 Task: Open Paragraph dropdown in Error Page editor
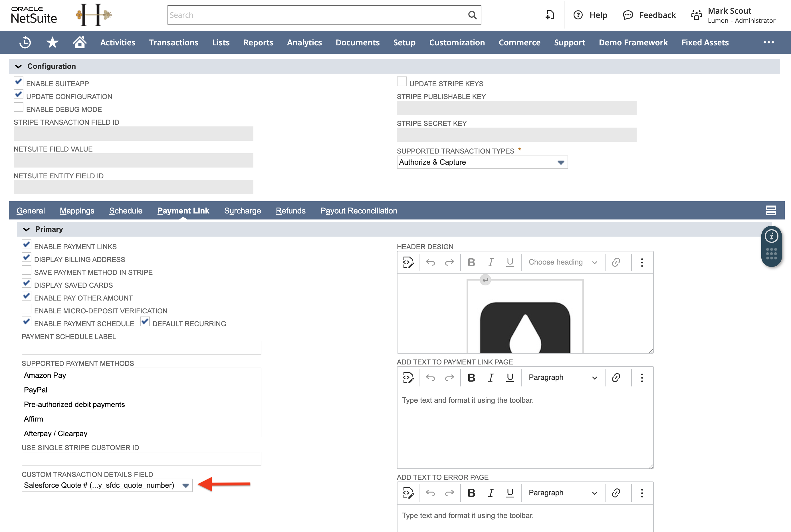pos(563,493)
